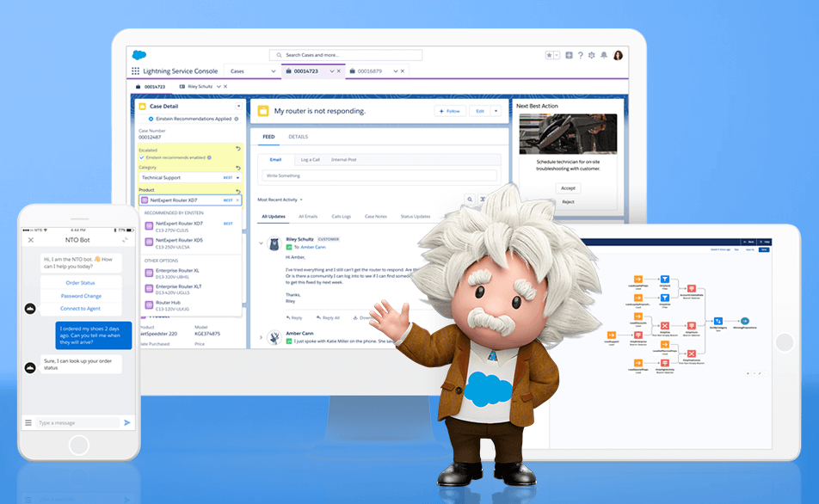Click Accept in Next Best Action panel
Screen dimensions: 819x504
click(568, 187)
